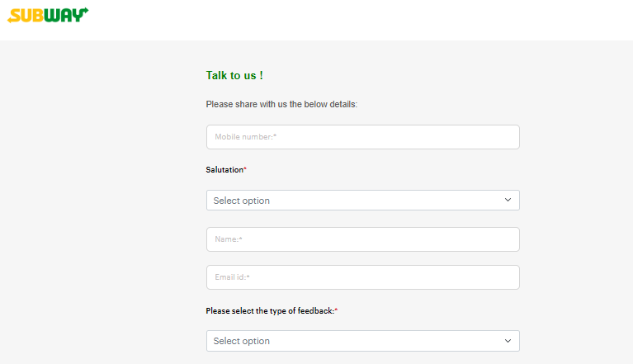Click the feedback type dropdown chevron arrow
This screenshot has height=364, width=633.
point(508,340)
